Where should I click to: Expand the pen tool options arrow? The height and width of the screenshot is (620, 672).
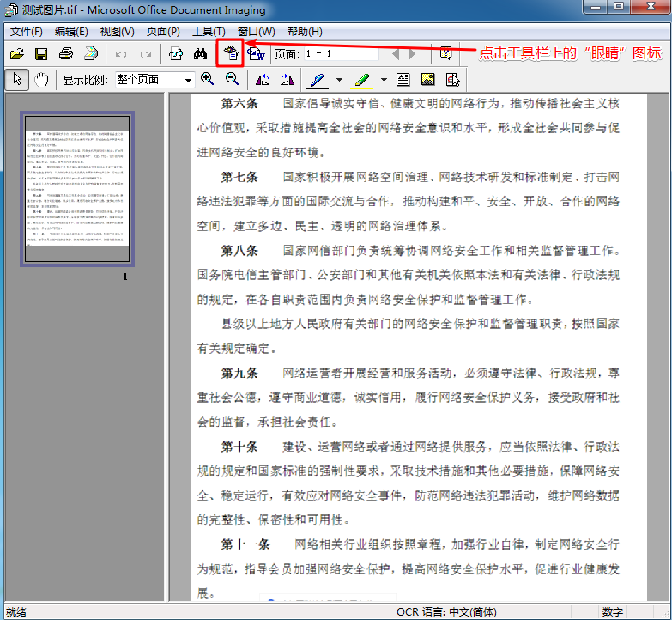point(339,80)
